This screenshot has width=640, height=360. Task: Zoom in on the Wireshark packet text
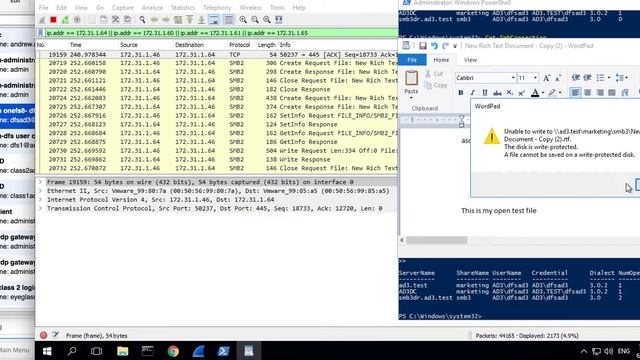click(243, 20)
